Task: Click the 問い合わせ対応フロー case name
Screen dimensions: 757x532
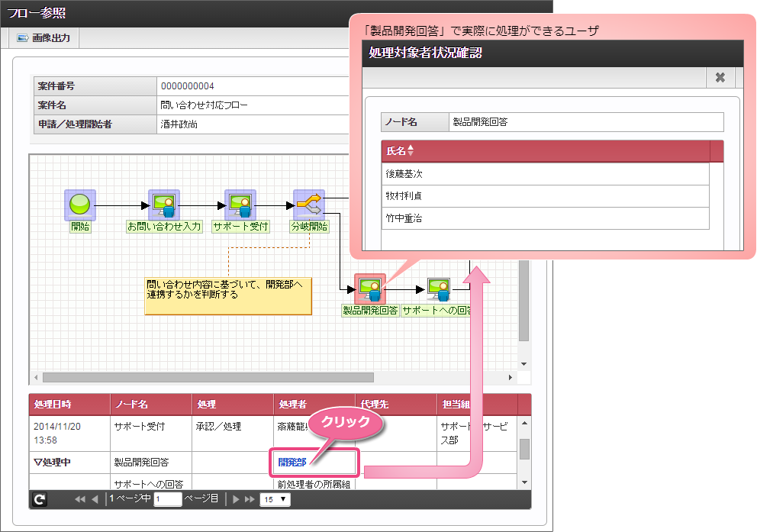Action: 204,105
